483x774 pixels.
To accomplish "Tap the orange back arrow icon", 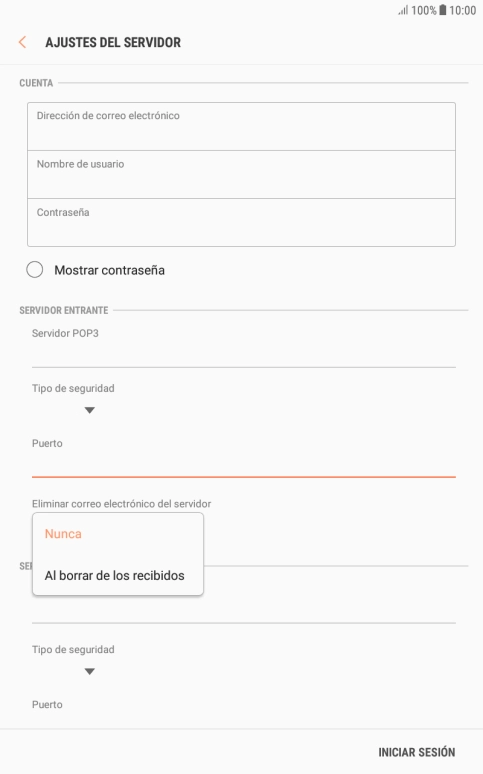I will coord(22,42).
